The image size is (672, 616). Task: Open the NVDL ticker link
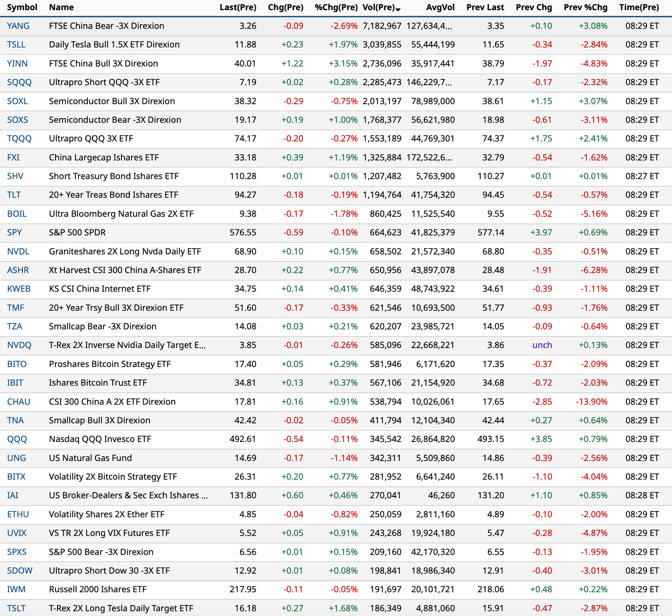(18, 251)
